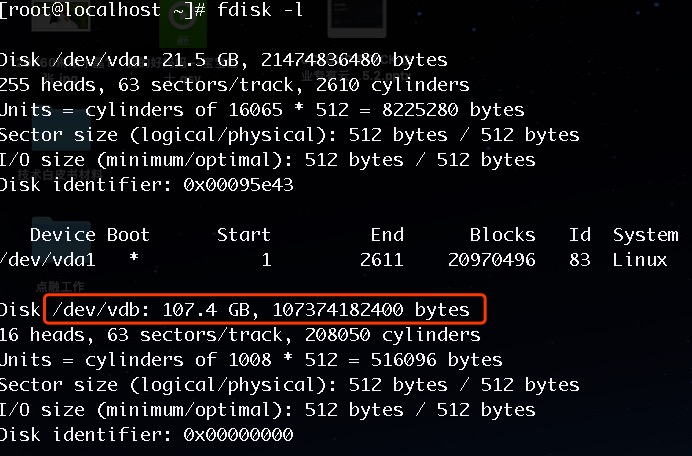The height and width of the screenshot is (456, 692).
Task: Click the 点融工作 folder label
Action: coord(60,287)
